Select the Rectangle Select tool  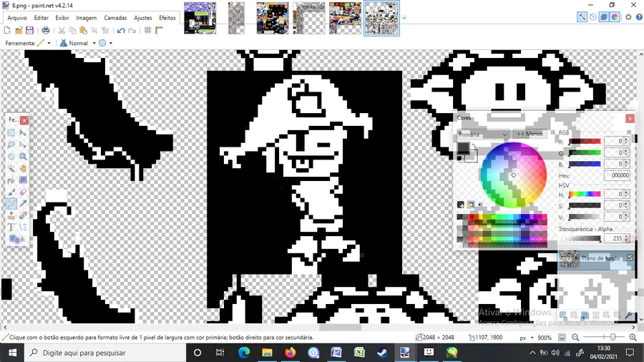pyautogui.click(x=11, y=132)
